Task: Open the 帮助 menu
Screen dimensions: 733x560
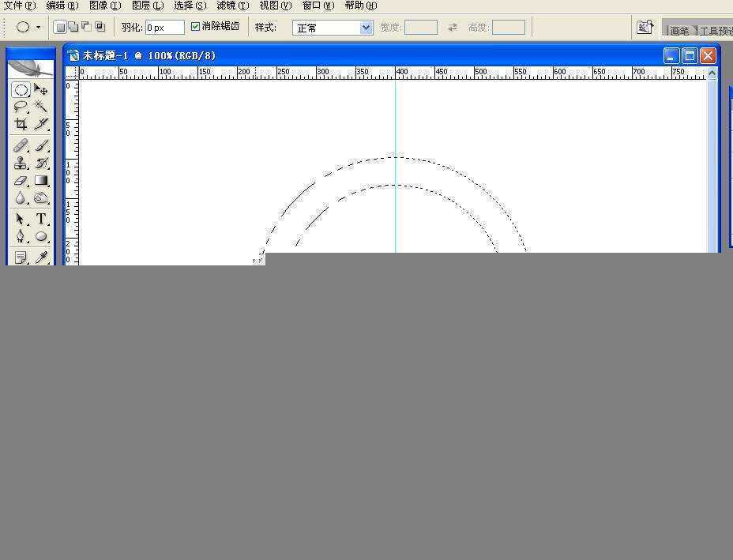Action: point(360,6)
